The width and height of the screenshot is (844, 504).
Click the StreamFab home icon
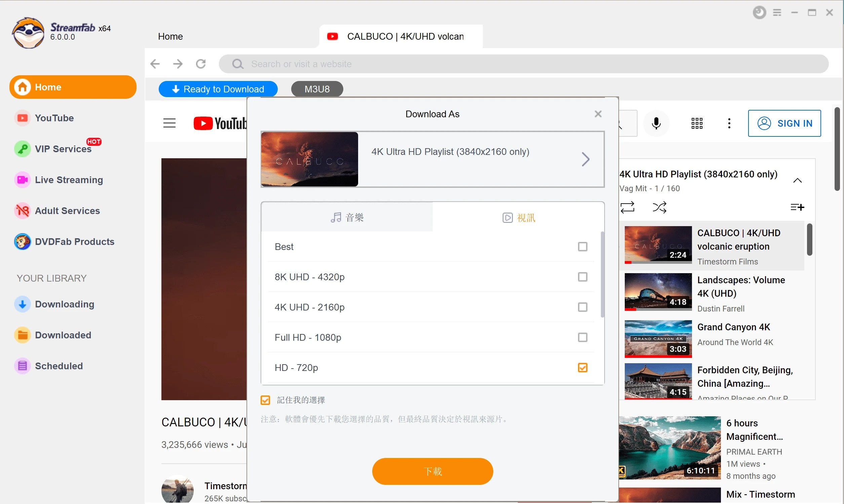pos(22,87)
